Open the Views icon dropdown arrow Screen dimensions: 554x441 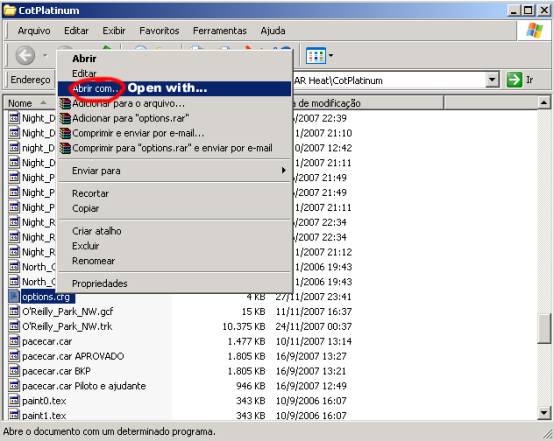coord(331,55)
